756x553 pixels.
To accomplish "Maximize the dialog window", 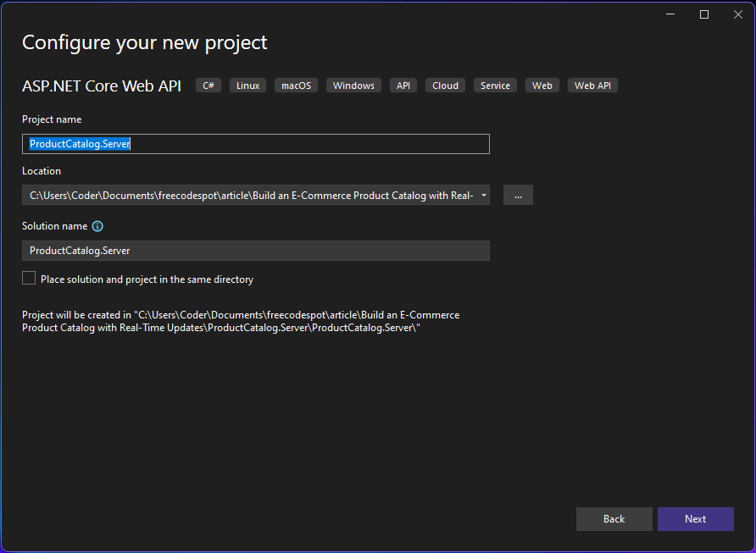I will pyautogui.click(x=704, y=14).
